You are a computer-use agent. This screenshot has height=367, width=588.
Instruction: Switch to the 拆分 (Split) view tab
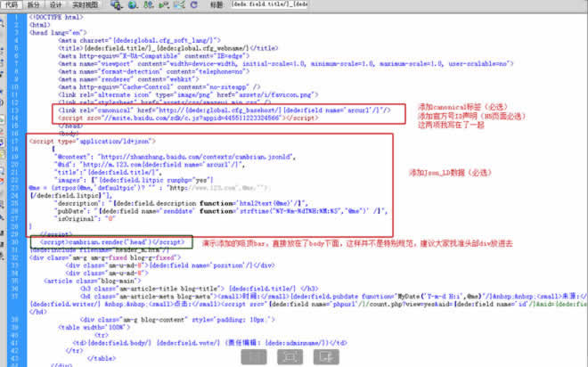point(34,5)
